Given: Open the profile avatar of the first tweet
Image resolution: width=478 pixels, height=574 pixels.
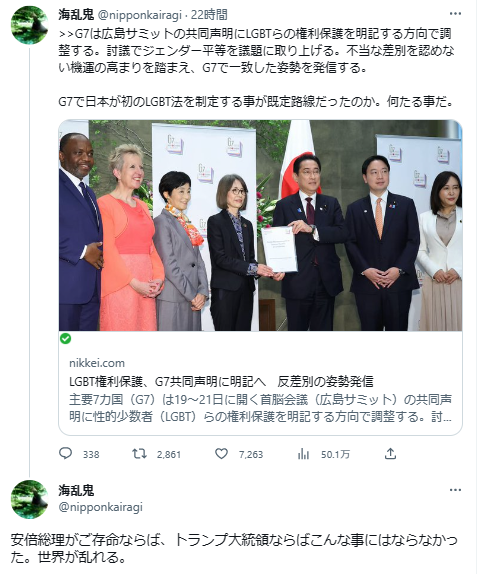Looking at the screenshot, I should click(x=29, y=25).
